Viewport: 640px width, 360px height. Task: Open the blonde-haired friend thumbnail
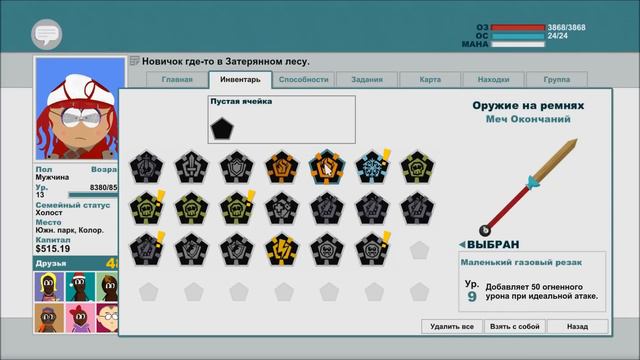(49, 287)
